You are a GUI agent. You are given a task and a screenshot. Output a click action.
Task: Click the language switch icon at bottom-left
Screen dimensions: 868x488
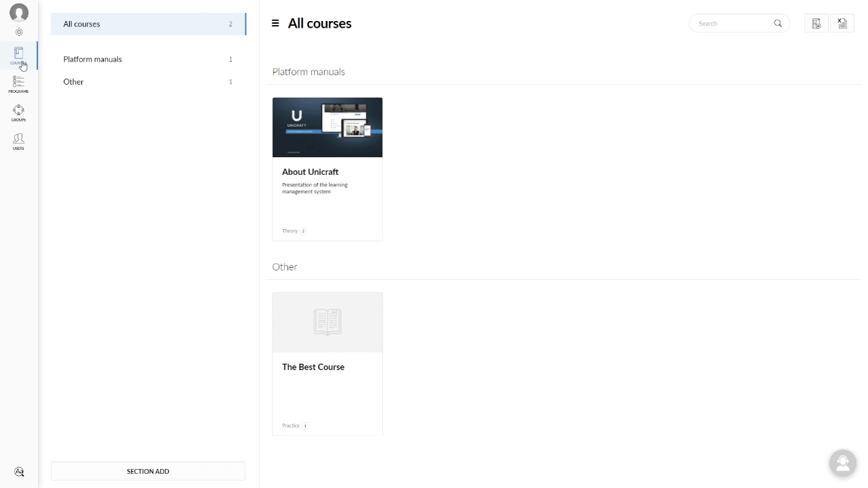point(19,472)
